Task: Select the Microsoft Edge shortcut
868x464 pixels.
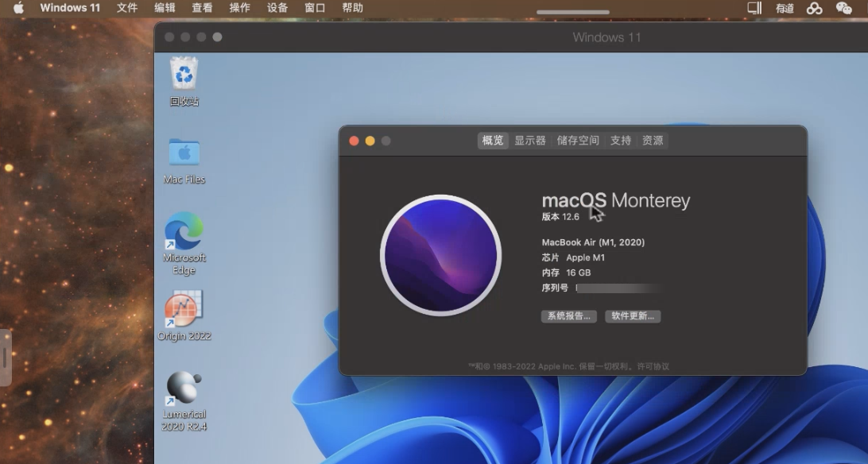Action: click(x=184, y=243)
